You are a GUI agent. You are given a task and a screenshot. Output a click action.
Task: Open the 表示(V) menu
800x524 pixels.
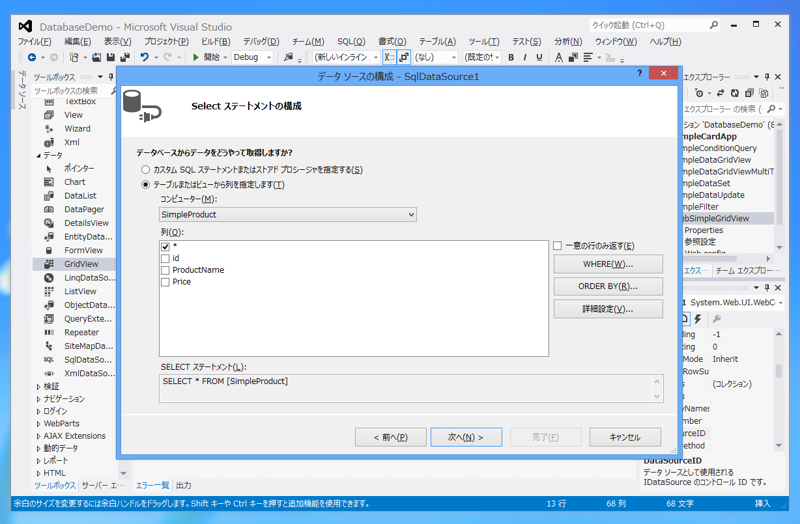coord(117,41)
